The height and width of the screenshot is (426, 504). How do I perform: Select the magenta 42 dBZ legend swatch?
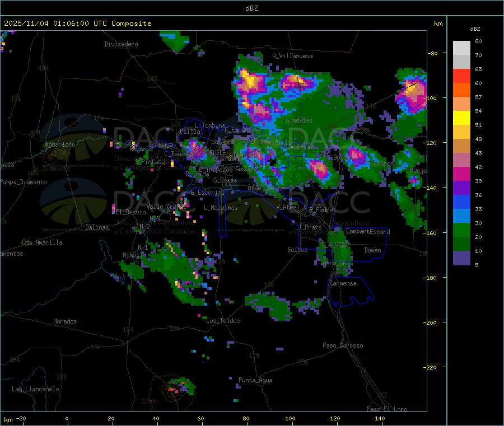coord(461,174)
